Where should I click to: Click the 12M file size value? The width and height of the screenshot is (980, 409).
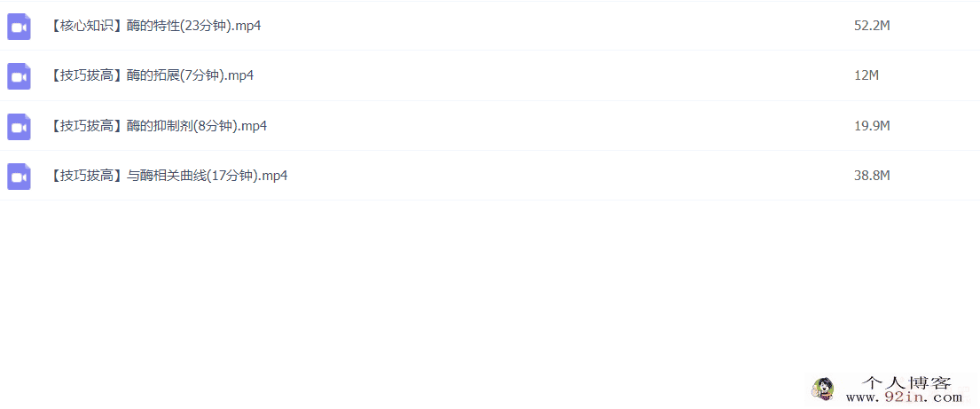coord(866,75)
